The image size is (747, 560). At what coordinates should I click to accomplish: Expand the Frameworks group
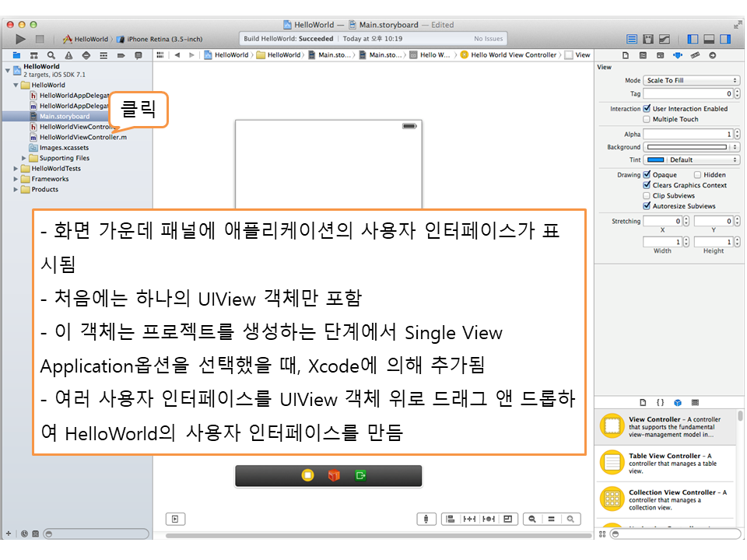[16, 179]
